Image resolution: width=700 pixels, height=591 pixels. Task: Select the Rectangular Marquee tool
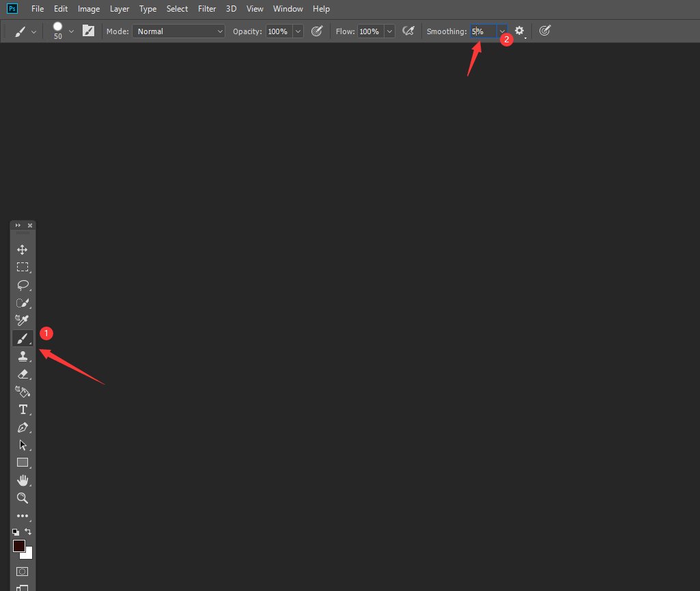tap(23, 267)
